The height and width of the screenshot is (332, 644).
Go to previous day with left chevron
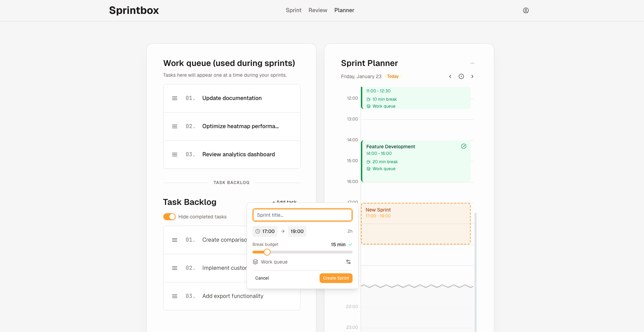coord(450,76)
